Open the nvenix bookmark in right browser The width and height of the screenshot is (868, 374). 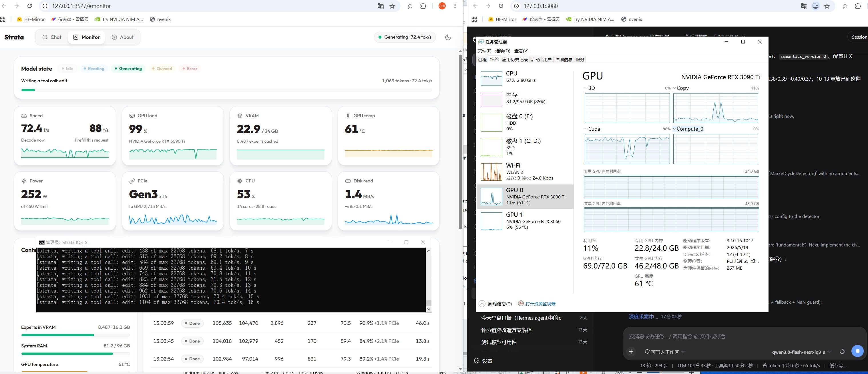(x=632, y=19)
